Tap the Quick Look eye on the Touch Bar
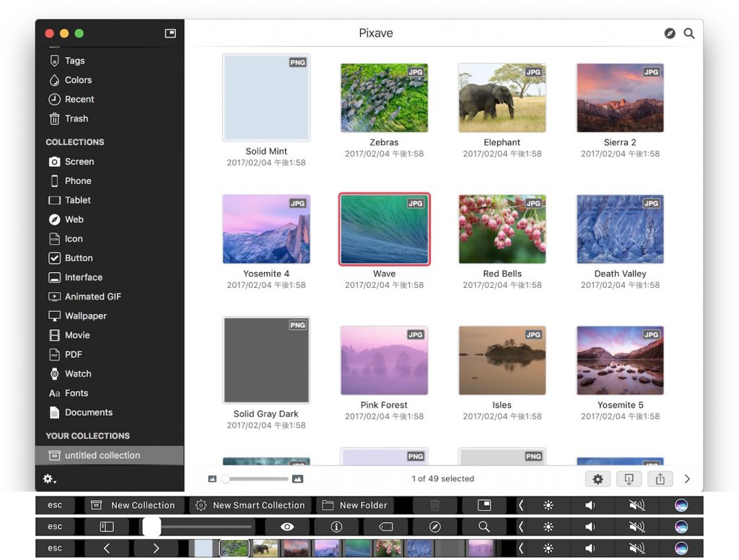 click(x=287, y=527)
